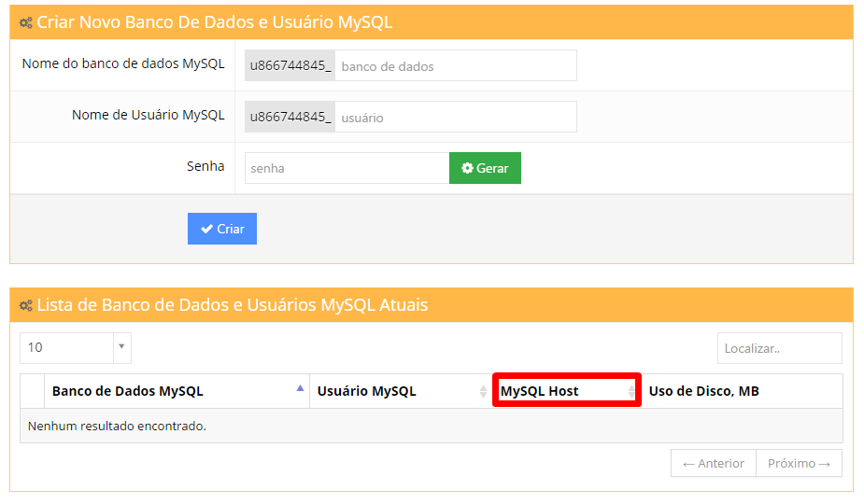Click the empty first column header cell
Screen dimensions: 864x504
tap(32, 391)
